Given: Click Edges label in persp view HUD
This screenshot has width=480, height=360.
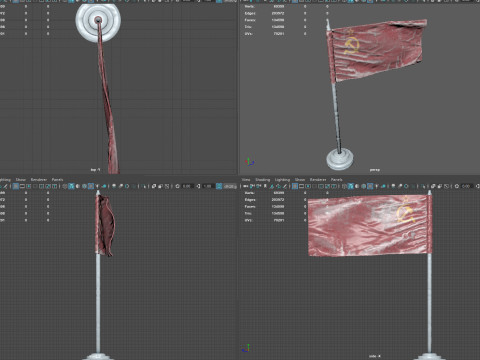Looking at the screenshot, I should pyautogui.click(x=250, y=13).
